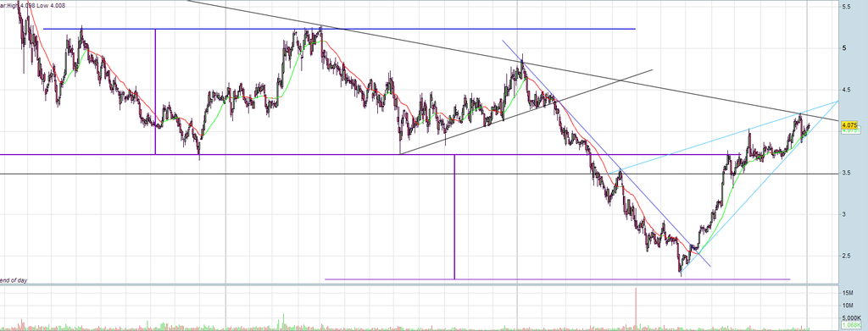Click the 'end of day' label
Image resolution: width=868 pixels, height=331 pixels.
(14, 281)
